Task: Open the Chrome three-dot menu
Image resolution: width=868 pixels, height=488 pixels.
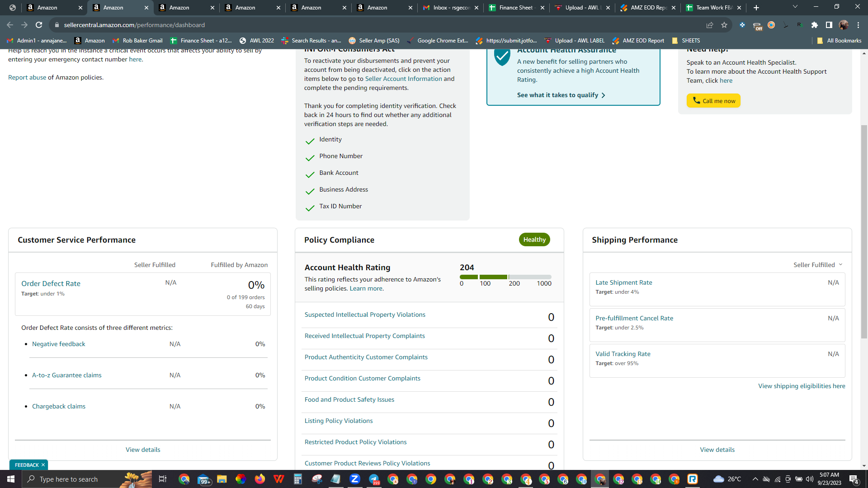Action: coord(858,25)
